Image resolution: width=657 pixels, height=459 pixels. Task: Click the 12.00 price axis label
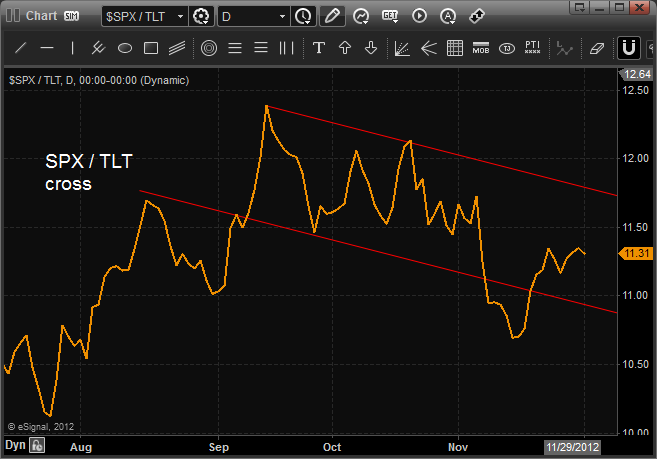pyautogui.click(x=636, y=158)
